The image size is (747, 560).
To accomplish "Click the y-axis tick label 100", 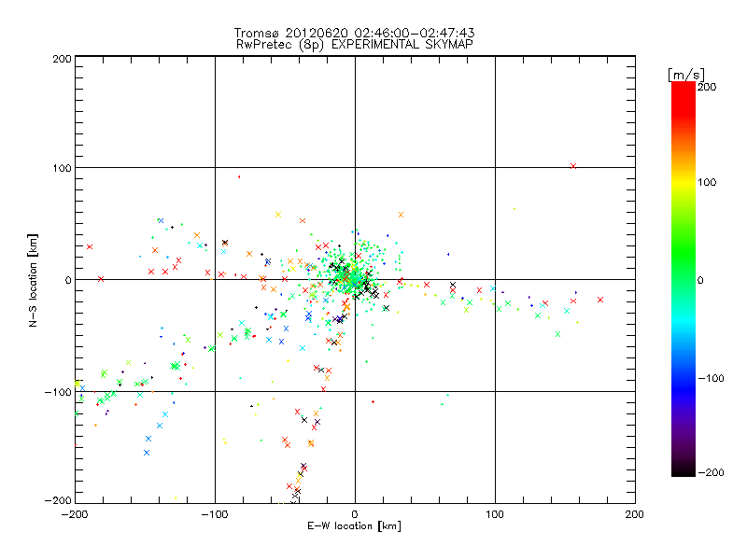I will pos(60,168).
